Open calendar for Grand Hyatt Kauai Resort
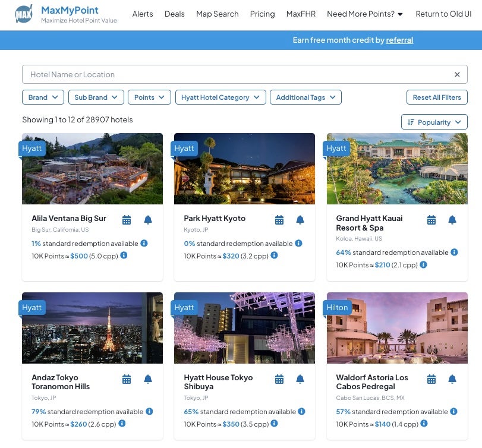 (x=431, y=220)
